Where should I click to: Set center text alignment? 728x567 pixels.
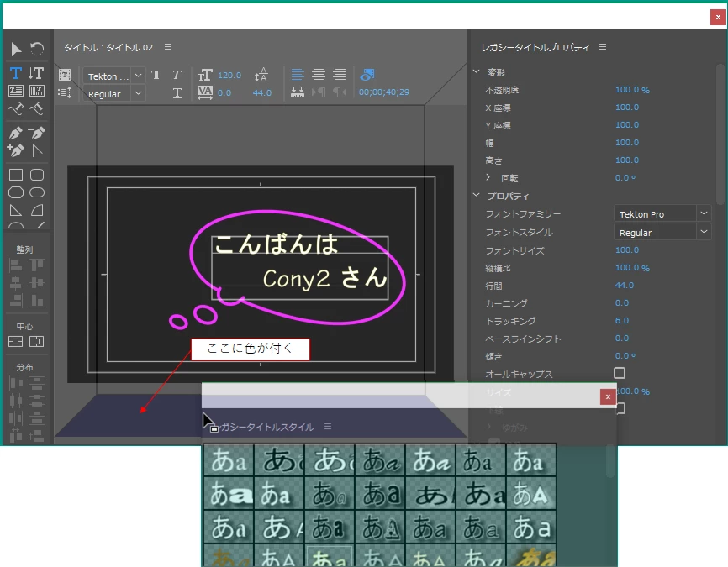pyautogui.click(x=319, y=74)
